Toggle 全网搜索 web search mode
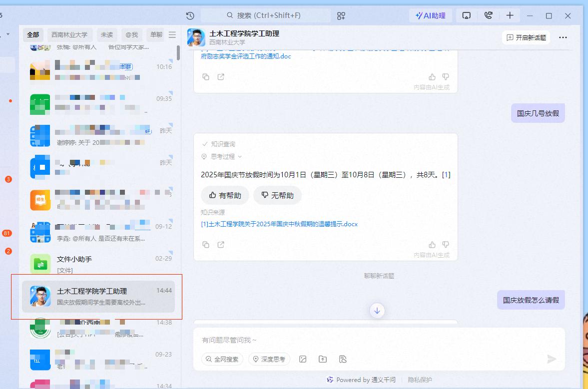Screen dimensions: 588x389 pos(222,359)
